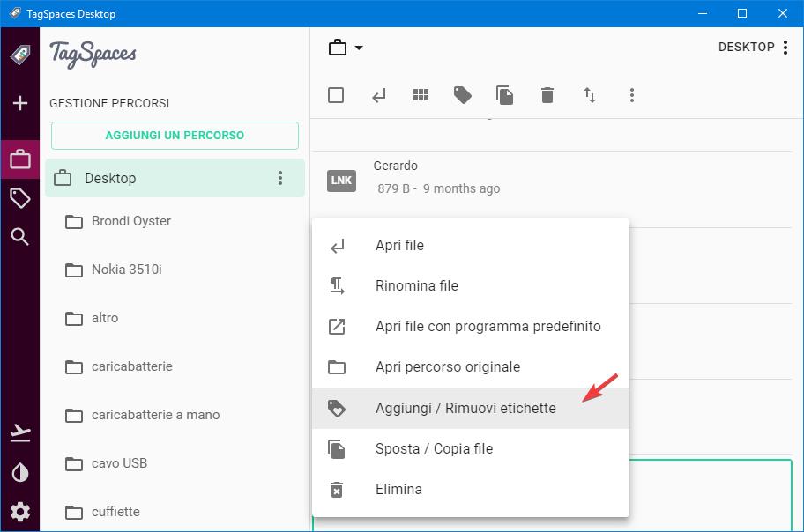Screen dimensions: 804x532
Task: Toggle the select-all checkbox in toolbar
Action: (336, 95)
